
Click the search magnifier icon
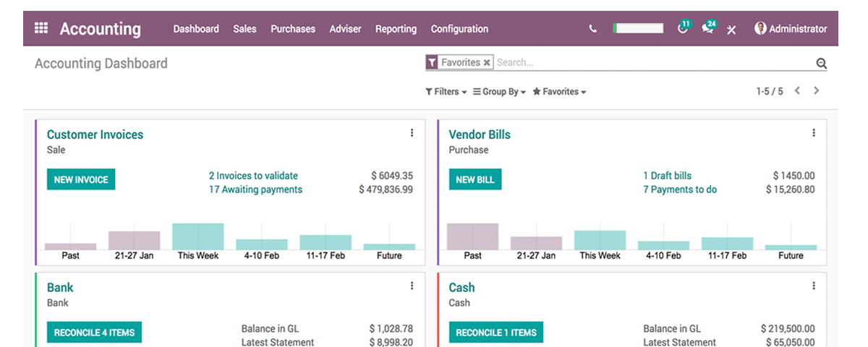(821, 64)
